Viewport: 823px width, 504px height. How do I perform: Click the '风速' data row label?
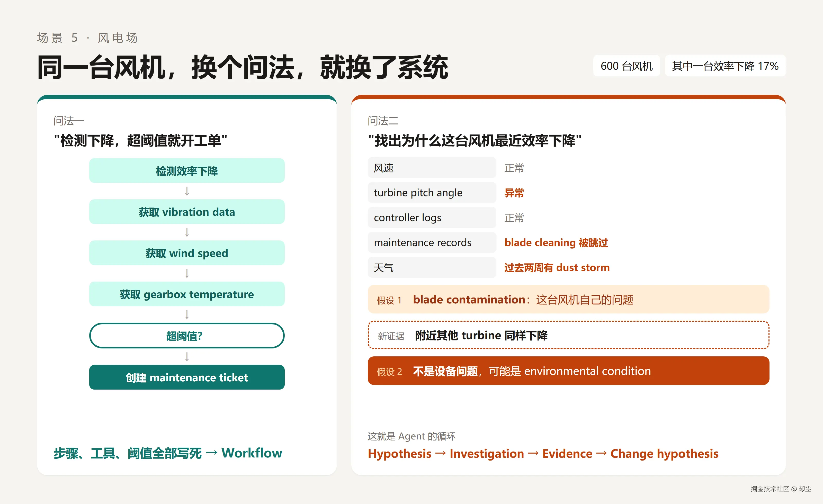tap(432, 168)
